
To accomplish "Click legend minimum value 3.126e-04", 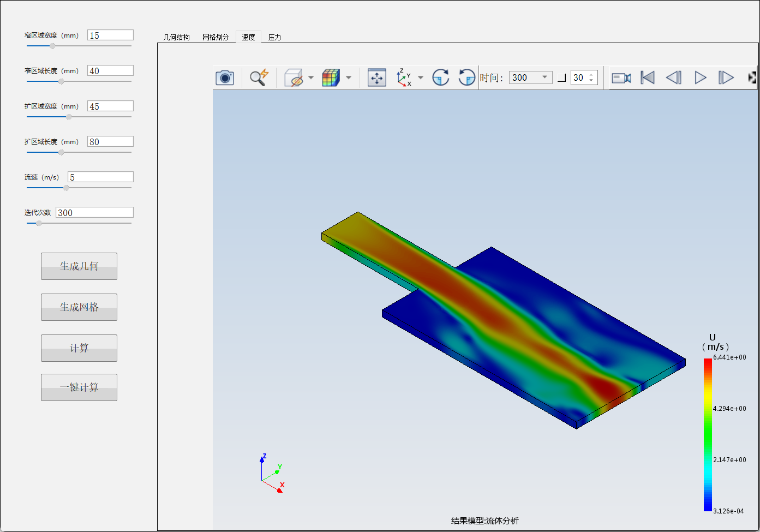I will coord(728,511).
